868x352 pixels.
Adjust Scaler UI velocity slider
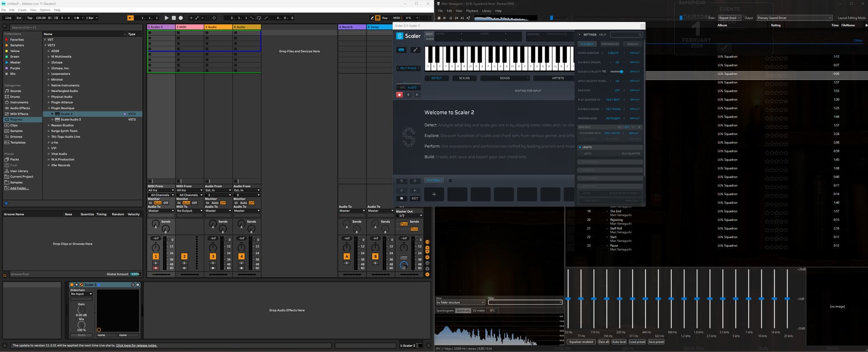coord(617,71)
